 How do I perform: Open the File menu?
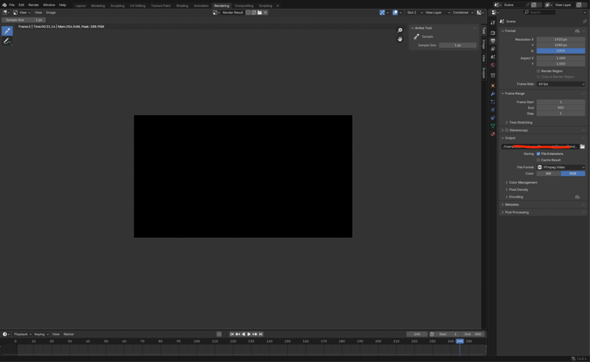[x=12, y=5]
